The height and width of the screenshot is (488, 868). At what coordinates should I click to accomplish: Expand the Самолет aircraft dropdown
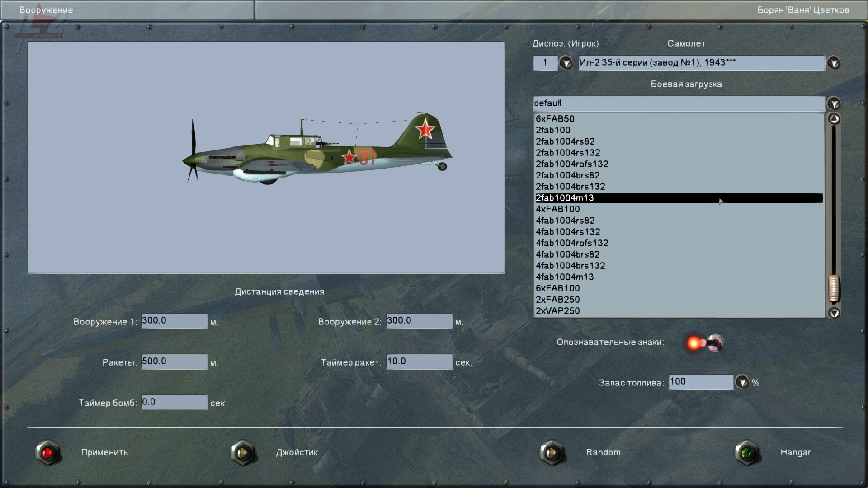[x=833, y=63]
